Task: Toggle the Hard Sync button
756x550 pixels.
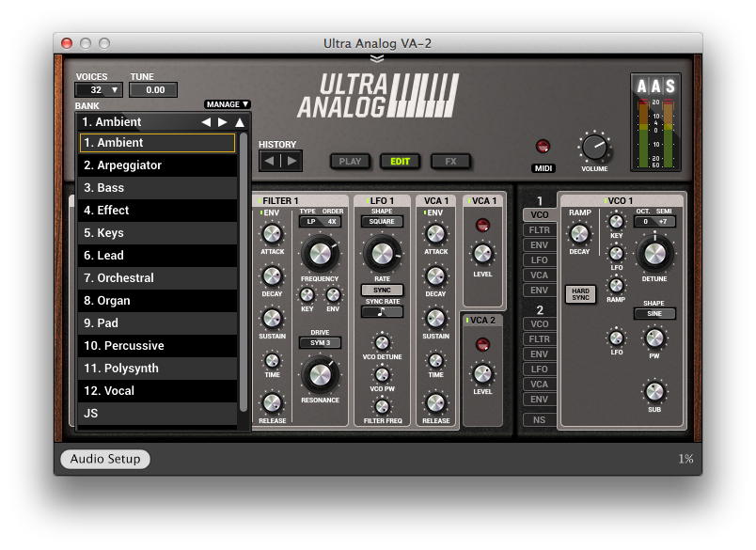Action: (580, 294)
